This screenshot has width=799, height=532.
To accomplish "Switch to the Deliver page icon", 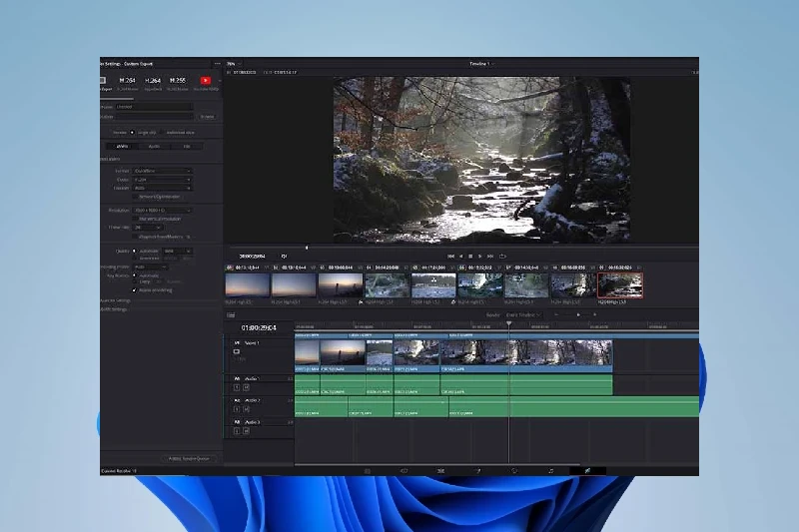I will click(x=587, y=471).
